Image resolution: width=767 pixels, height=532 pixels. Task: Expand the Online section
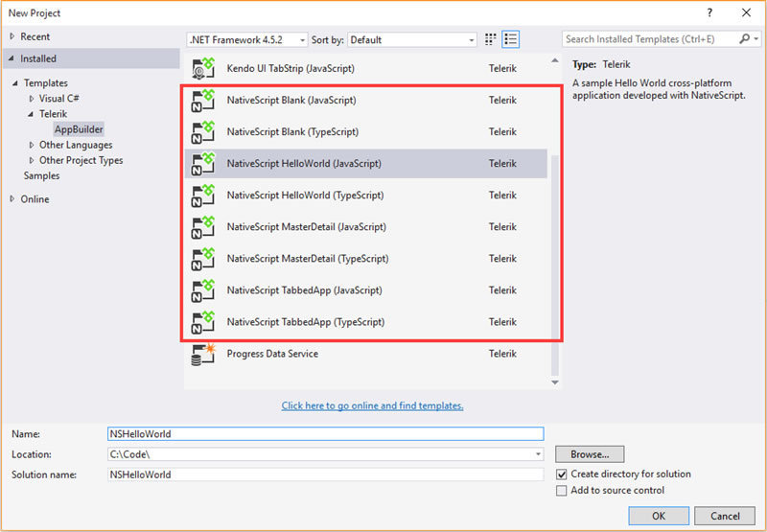tap(12, 198)
